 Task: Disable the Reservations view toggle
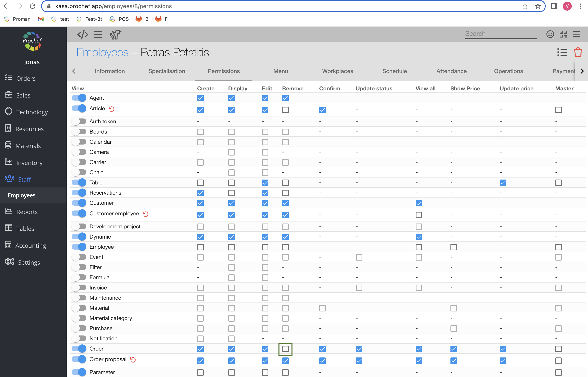(x=79, y=193)
